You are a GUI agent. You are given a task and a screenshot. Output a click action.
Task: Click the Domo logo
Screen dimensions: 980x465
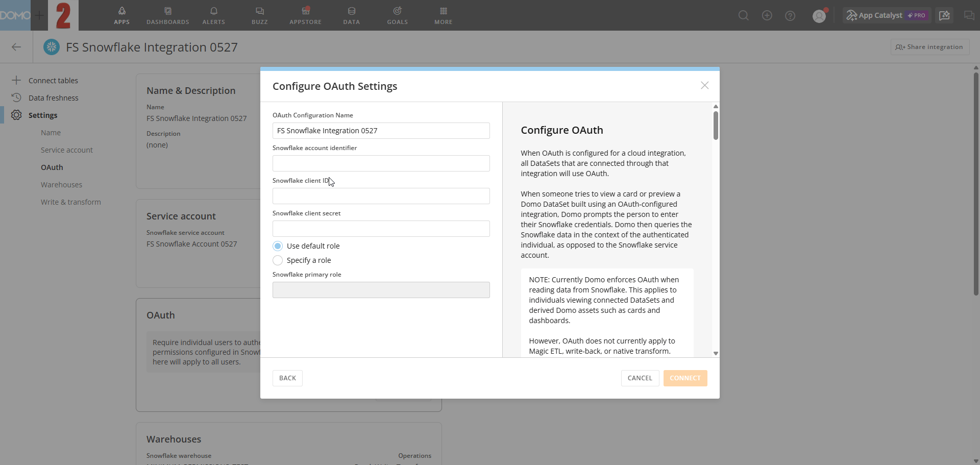pyautogui.click(x=15, y=15)
